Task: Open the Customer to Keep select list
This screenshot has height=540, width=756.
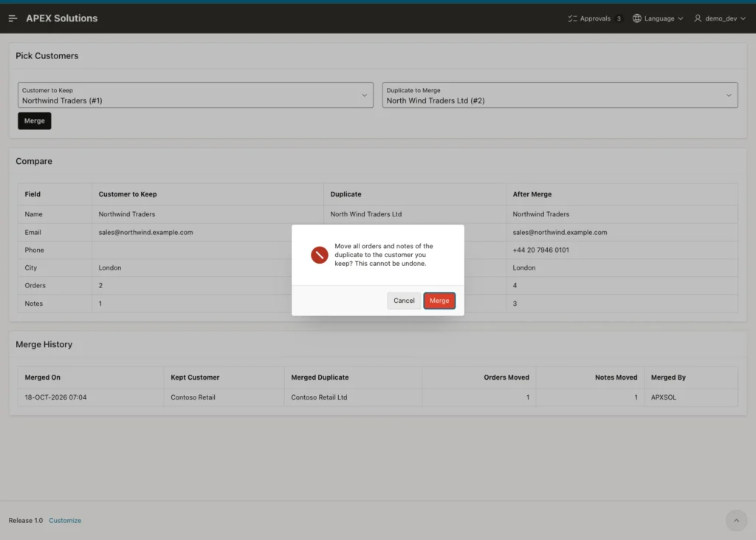Action: coord(195,95)
